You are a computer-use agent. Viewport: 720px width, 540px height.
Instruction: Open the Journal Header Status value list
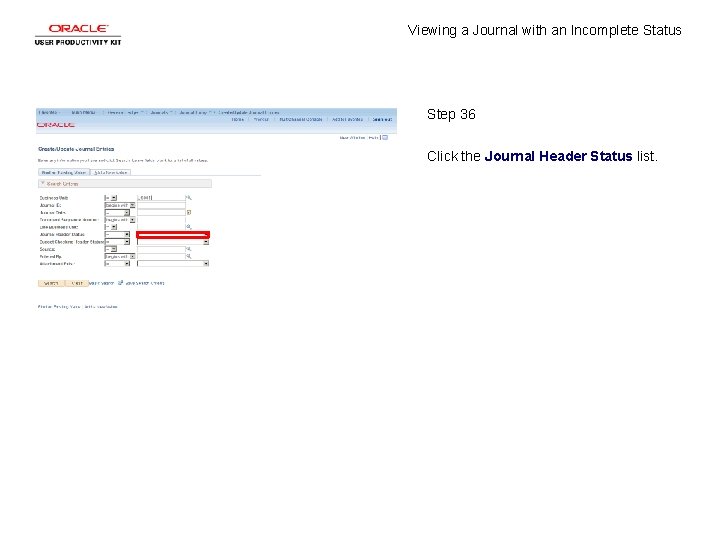[x=173, y=235]
